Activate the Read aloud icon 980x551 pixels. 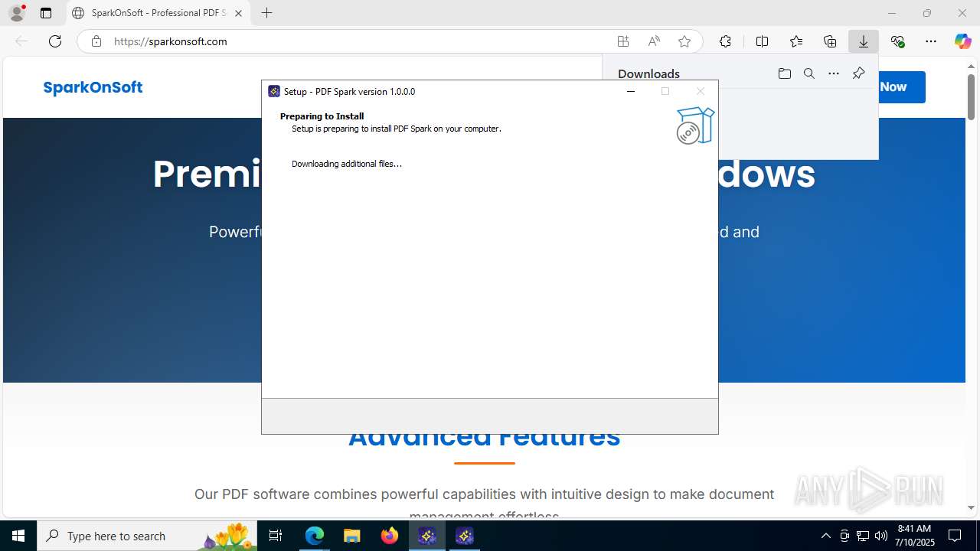pos(654,41)
